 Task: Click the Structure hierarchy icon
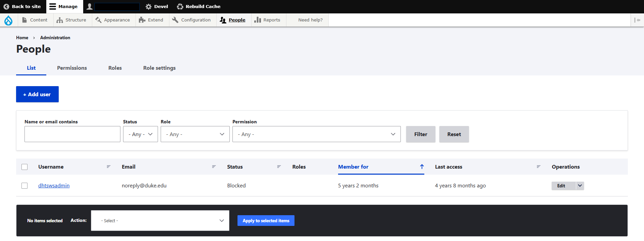60,20
